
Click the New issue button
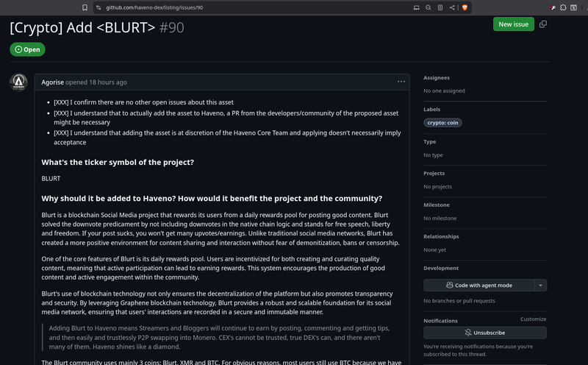pos(513,24)
